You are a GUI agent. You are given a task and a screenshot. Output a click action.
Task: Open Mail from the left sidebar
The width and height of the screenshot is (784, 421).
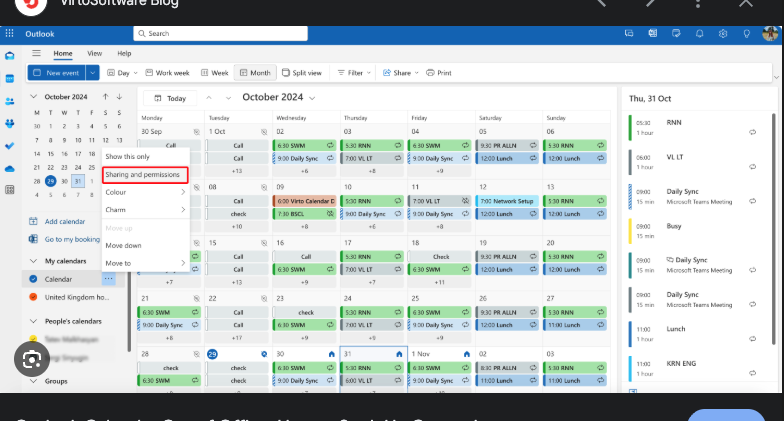(x=10, y=56)
